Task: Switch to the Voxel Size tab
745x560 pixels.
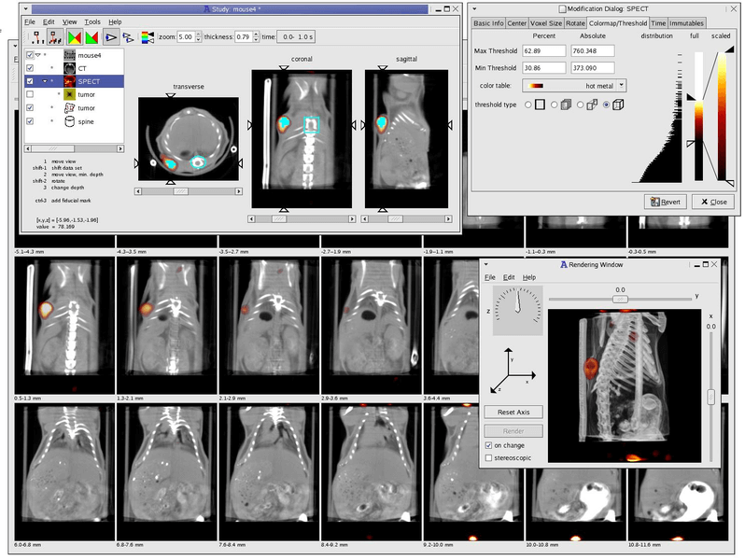Action: pyautogui.click(x=546, y=23)
